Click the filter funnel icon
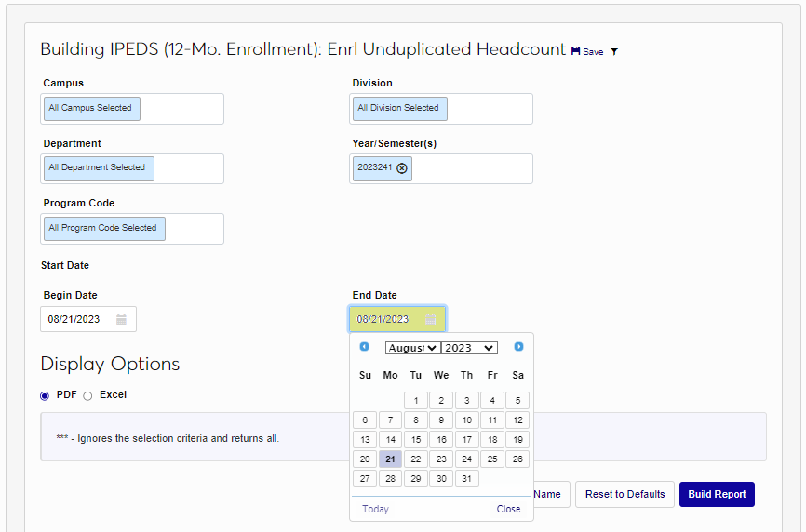This screenshot has height=532, width=806. 614,51
